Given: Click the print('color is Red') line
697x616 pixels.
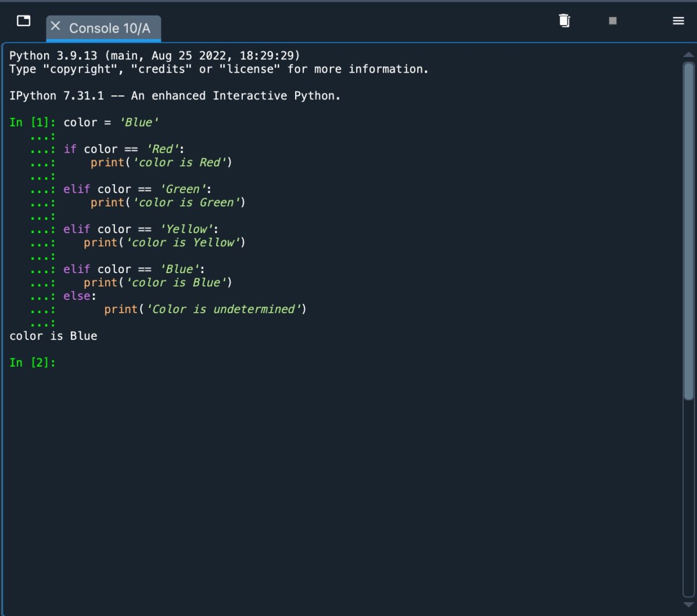Looking at the screenshot, I should pos(161,163).
